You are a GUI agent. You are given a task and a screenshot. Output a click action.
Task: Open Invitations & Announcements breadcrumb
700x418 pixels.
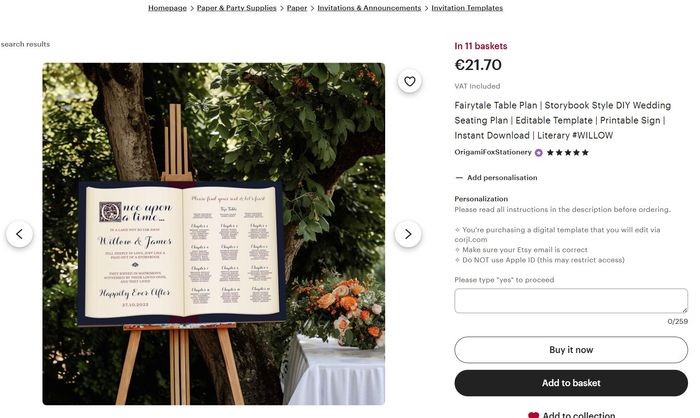pos(369,8)
